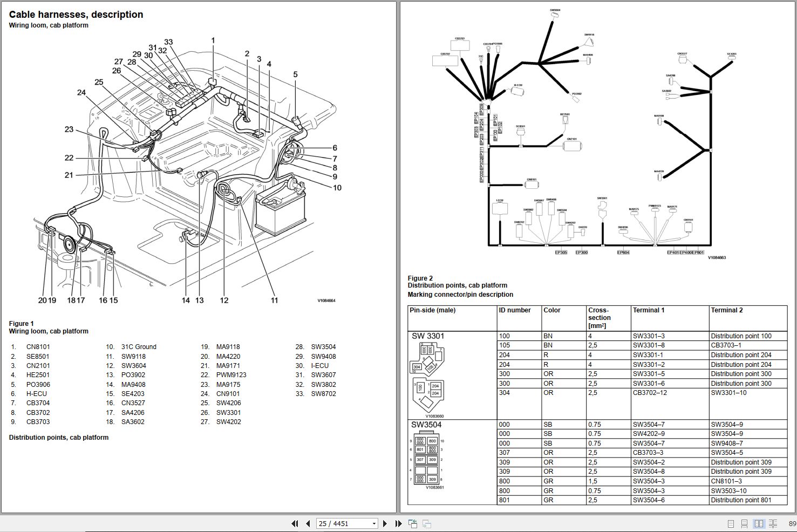Switch to single page view
Viewport: 797px width, 532px height.
click(731, 524)
